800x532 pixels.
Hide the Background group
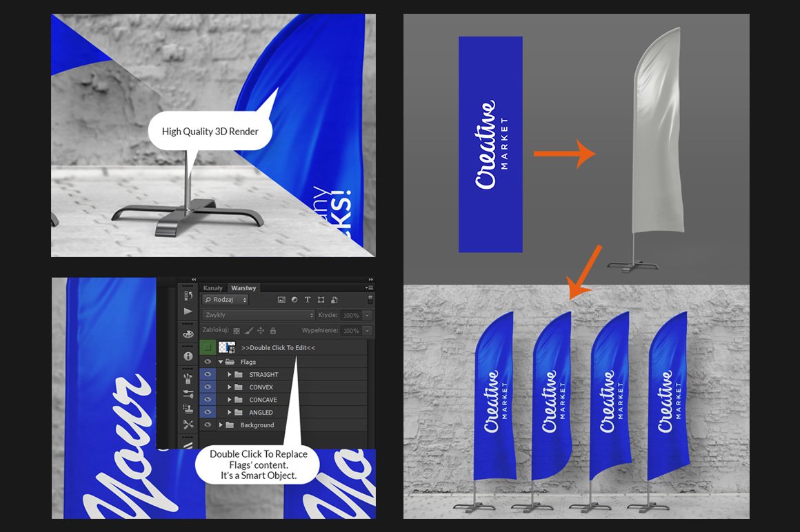pyautogui.click(x=208, y=425)
